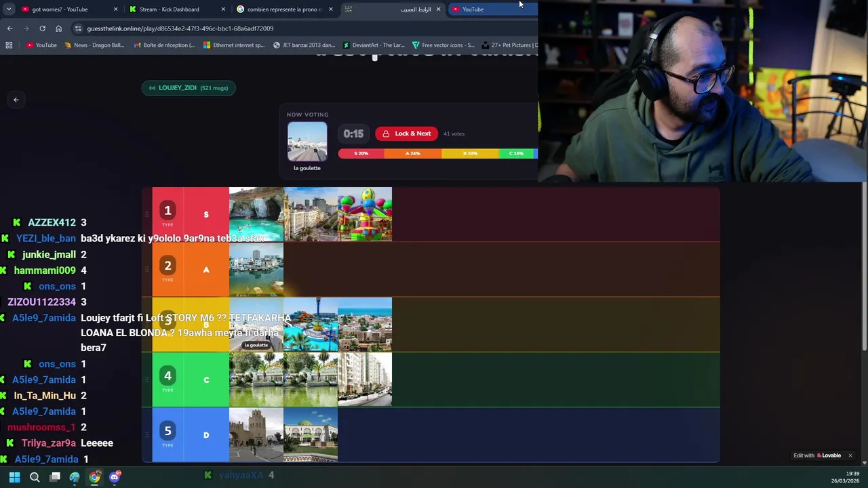The height and width of the screenshot is (488, 868).
Task: Click the red S vote bar segment
Action: coord(361,154)
